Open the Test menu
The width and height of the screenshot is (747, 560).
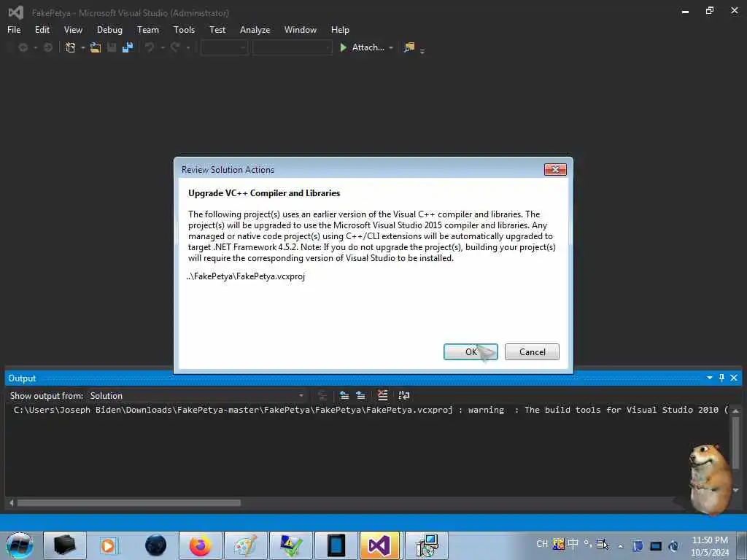coord(217,29)
